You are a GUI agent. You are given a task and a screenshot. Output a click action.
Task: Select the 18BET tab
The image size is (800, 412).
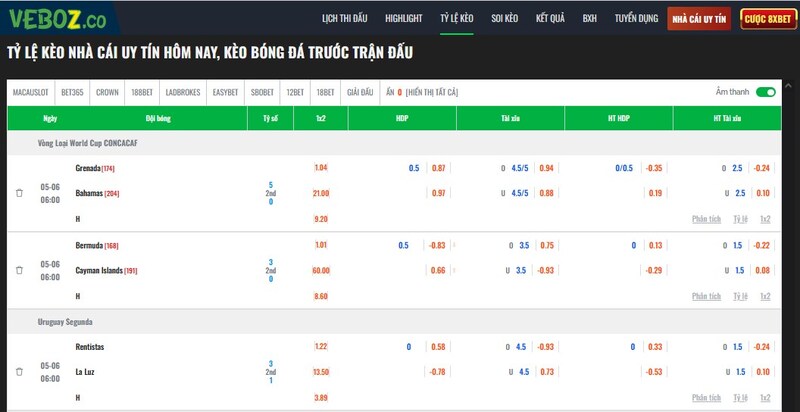[x=325, y=92]
